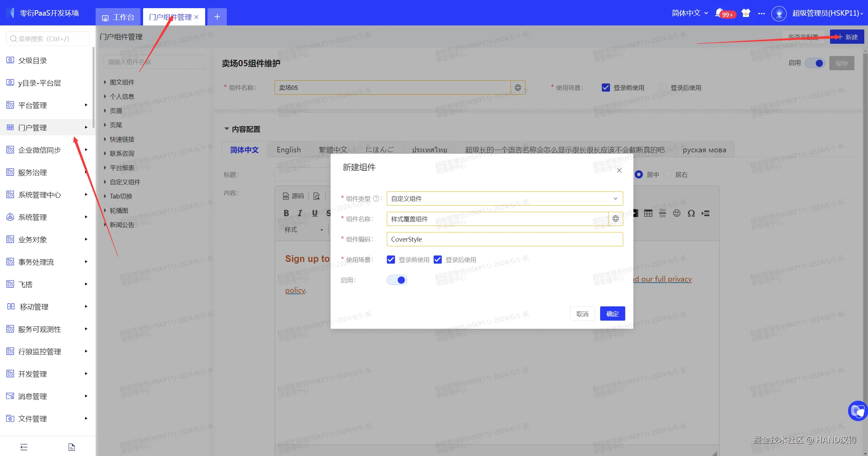Click the 确定 button

tap(612, 314)
